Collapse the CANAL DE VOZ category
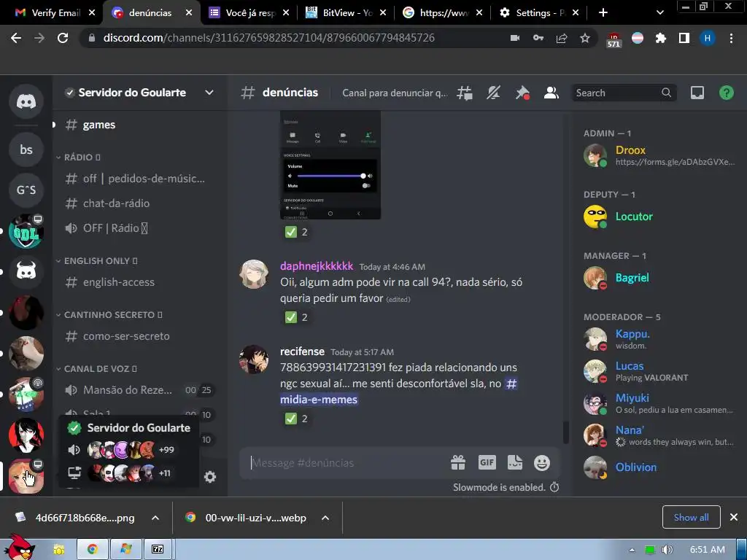Screen dimensions: 747x560 point(97,368)
